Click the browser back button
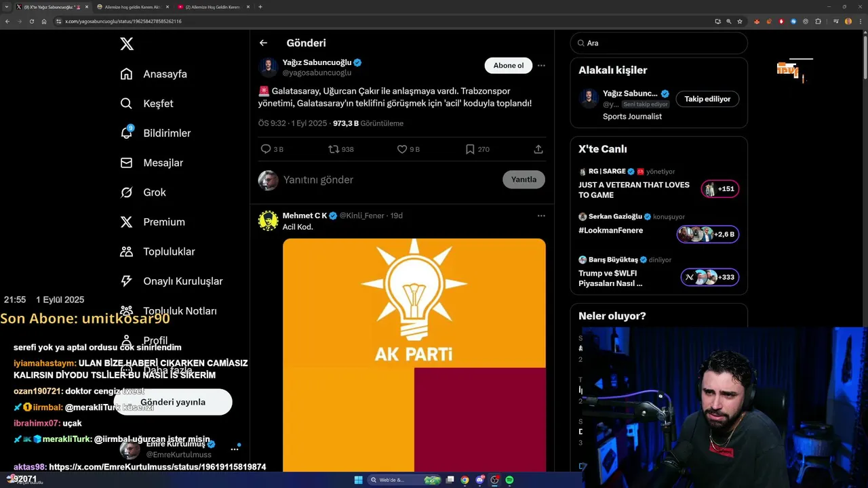 pos(7,21)
